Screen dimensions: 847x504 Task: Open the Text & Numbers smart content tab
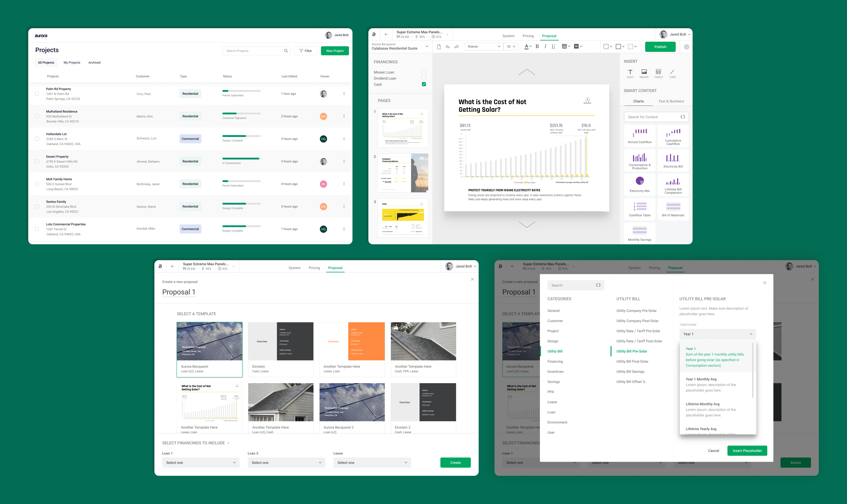point(671,101)
